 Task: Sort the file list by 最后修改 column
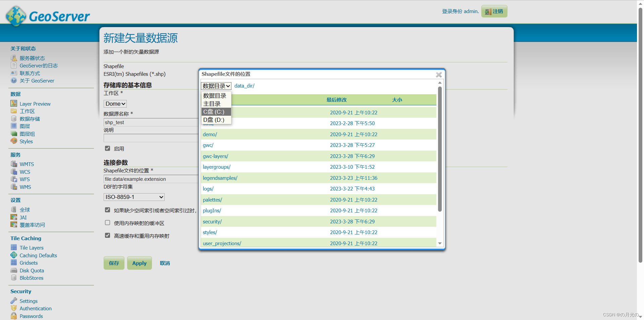pyautogui.click(x=336, y=100)
